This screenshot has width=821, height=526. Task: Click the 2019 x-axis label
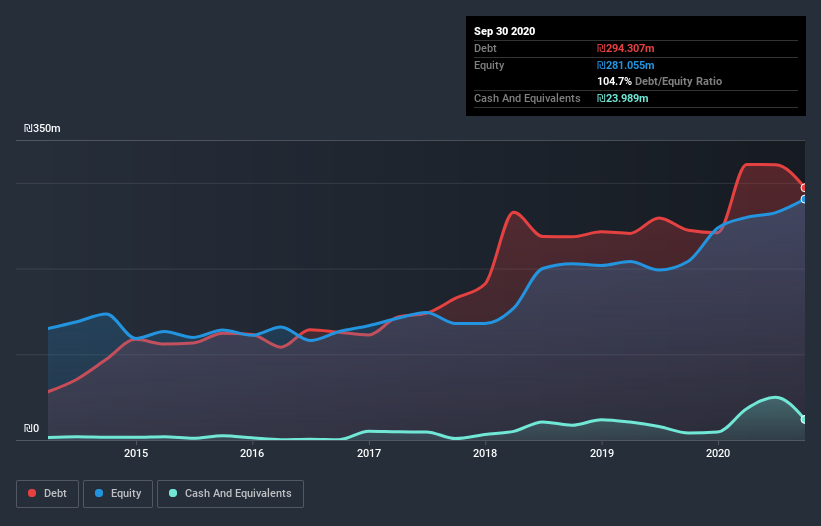(602, 453)
